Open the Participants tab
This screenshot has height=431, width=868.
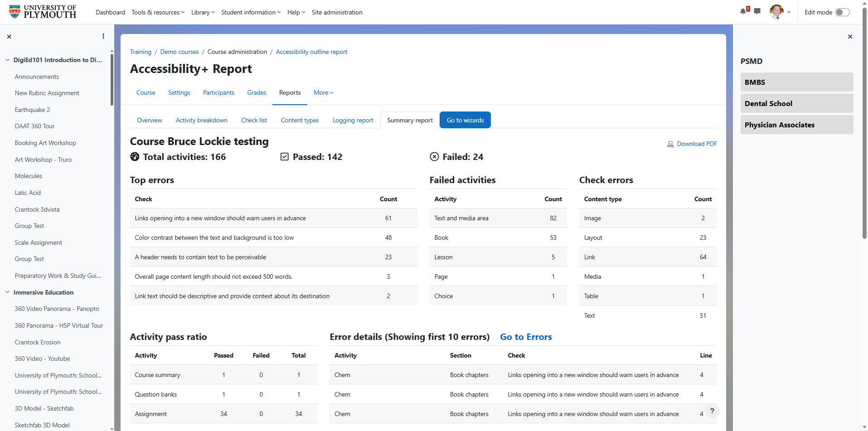218,92
